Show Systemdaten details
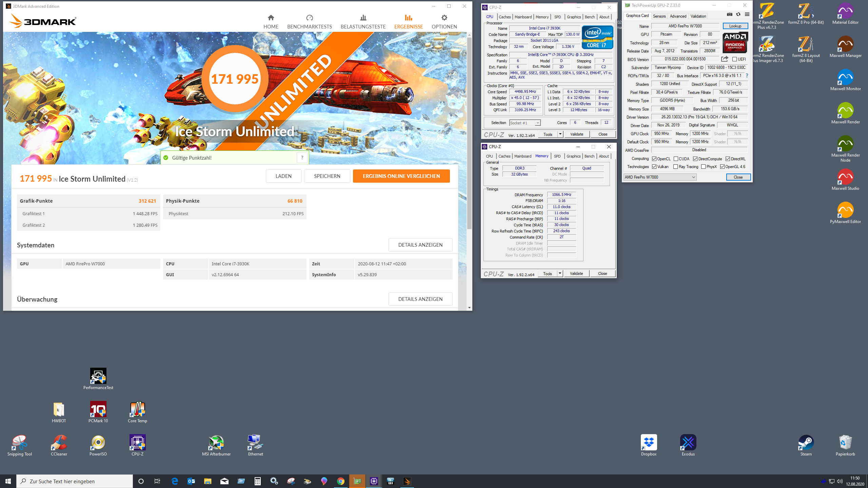 (420, 245)
